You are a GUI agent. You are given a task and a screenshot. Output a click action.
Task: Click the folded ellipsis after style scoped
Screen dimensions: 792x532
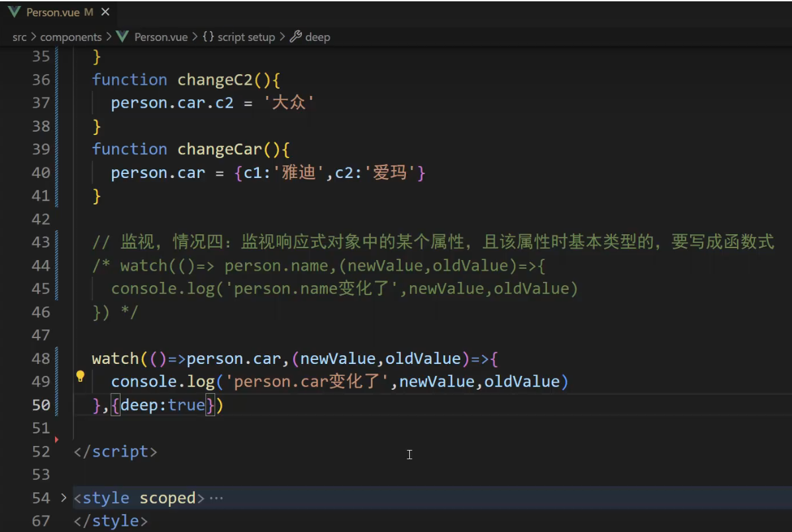point(216,498)
